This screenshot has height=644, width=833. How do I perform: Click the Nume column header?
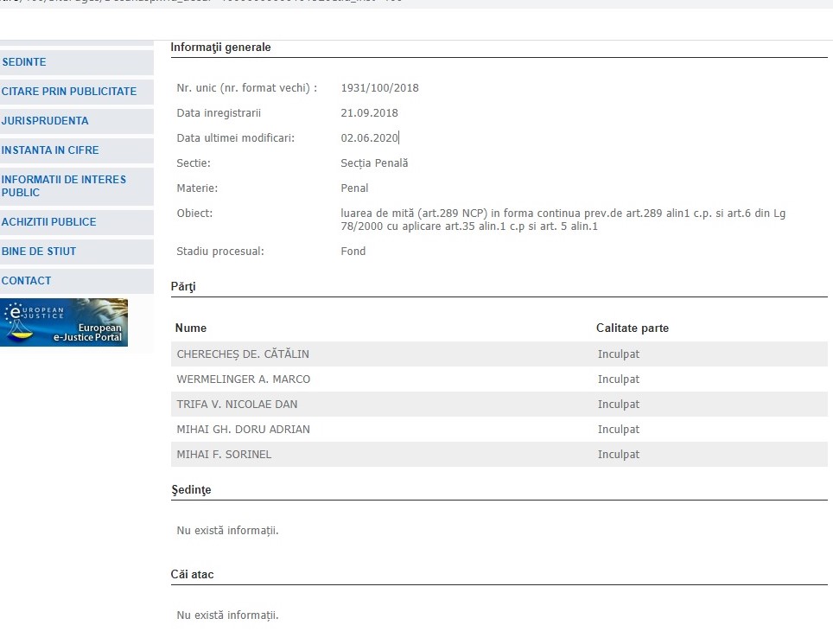[191, 328]
